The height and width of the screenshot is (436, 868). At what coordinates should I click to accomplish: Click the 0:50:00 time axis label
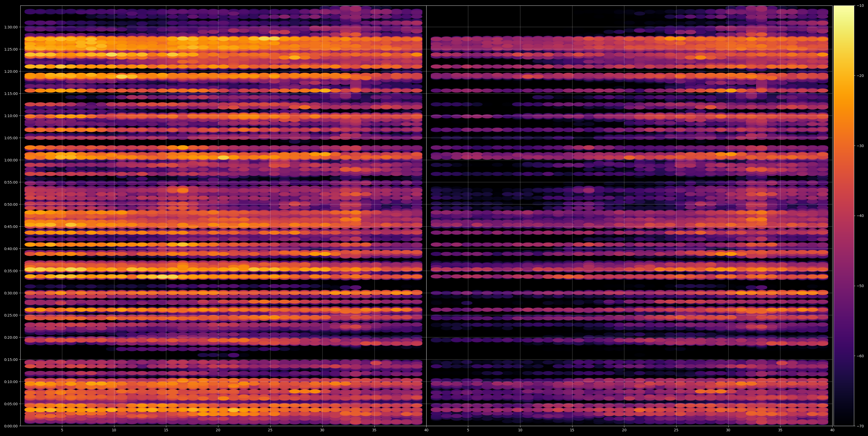point(11,204)
